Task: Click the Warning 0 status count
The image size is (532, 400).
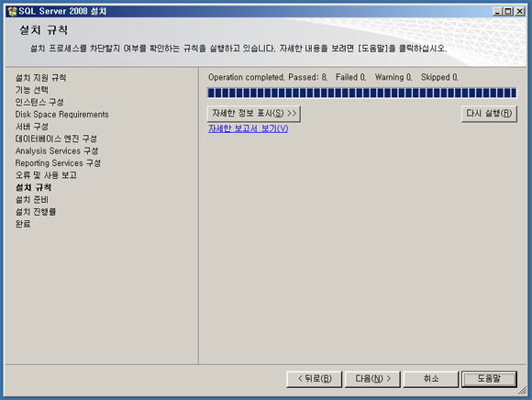Action: pyautogui.click(x=393, y=77)
